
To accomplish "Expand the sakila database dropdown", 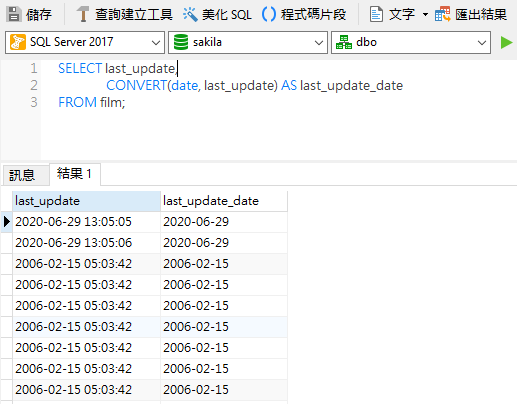I will pos(319,43).
